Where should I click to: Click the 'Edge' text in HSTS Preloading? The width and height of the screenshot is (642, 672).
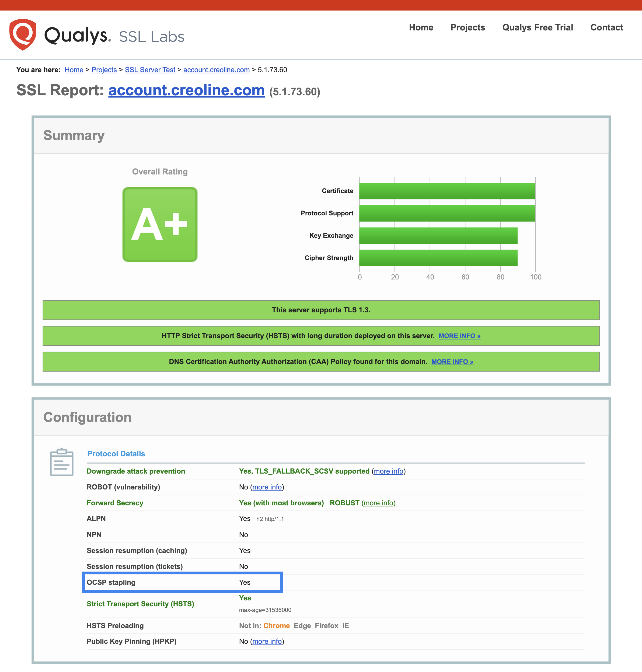[302, 626]
